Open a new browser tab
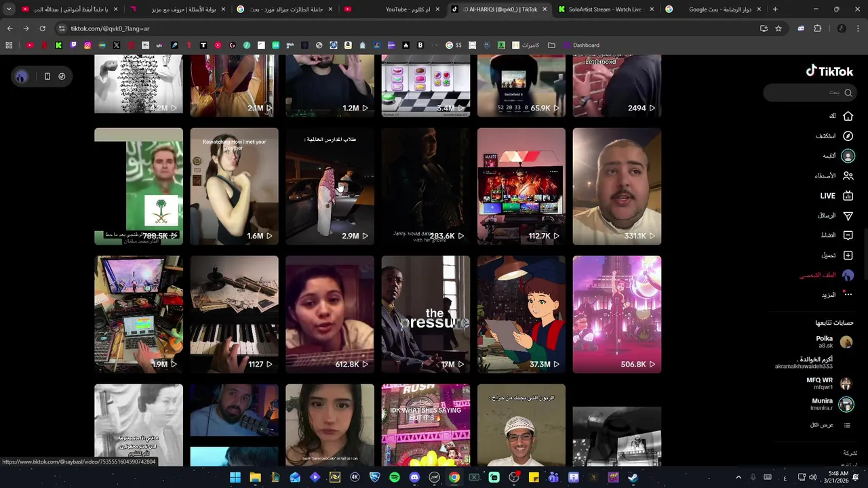The width and height of the screenshot is (868, 488). tap(775, 9)
